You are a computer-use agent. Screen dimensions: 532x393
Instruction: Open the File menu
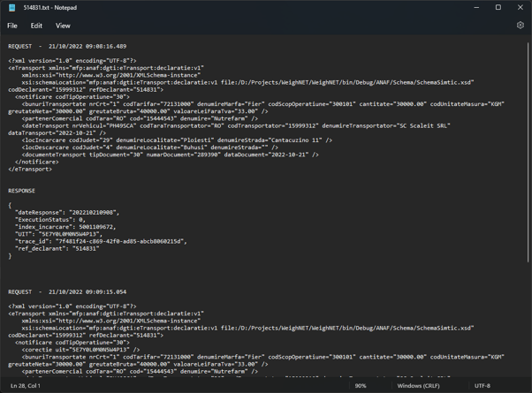(x=12, y=26)
